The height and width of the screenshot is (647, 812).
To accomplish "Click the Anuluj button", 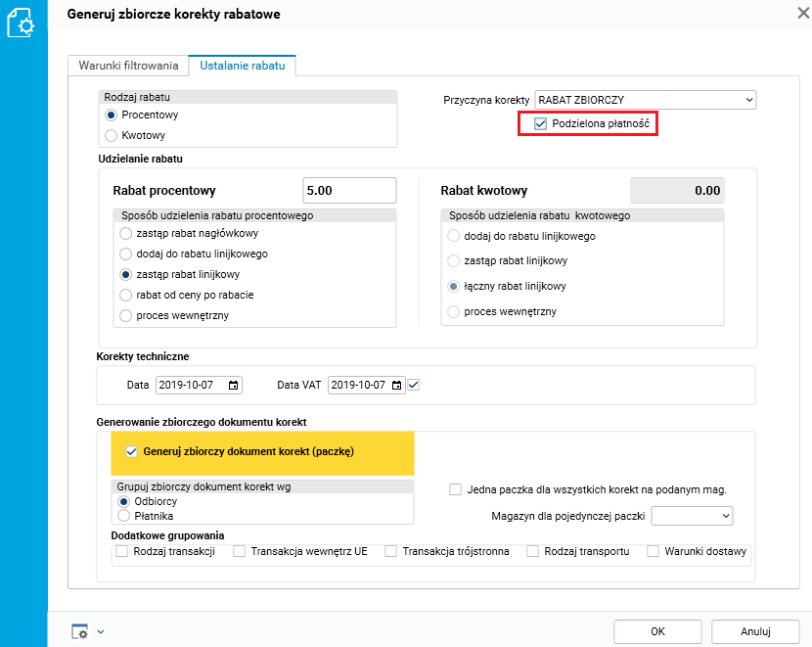I will [x=755, y=631].
